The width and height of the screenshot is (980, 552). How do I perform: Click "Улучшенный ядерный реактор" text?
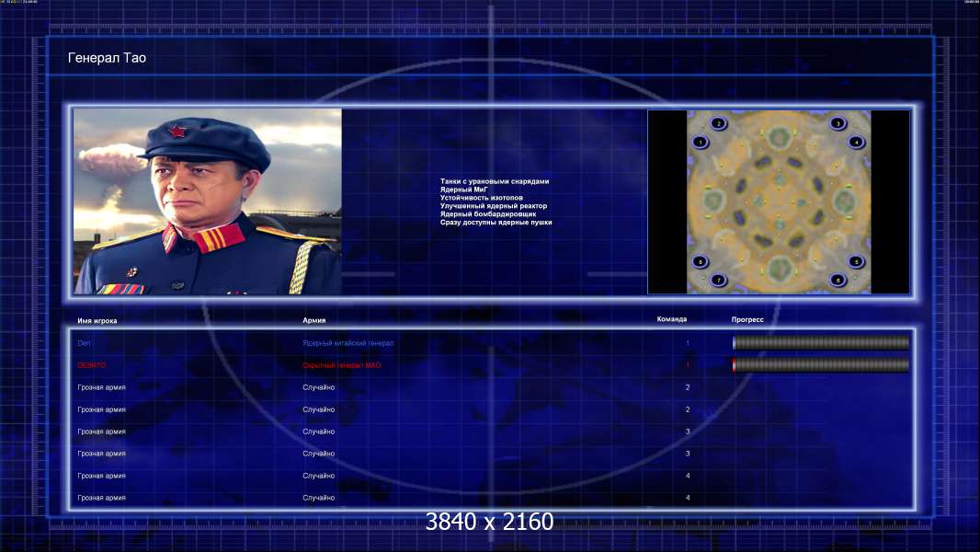coord(493,206)
